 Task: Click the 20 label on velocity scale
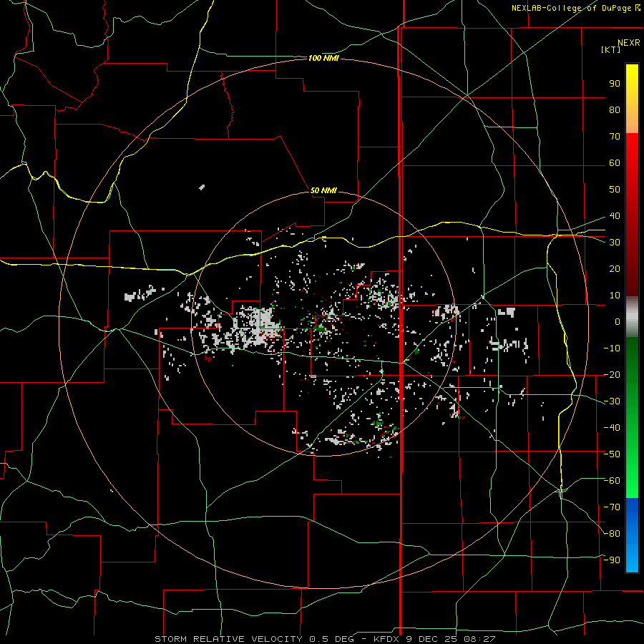click(615, 269)
